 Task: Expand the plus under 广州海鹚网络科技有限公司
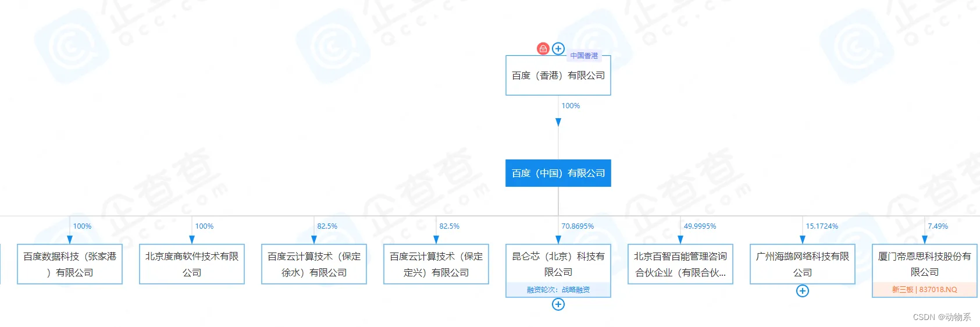[803, 291]
